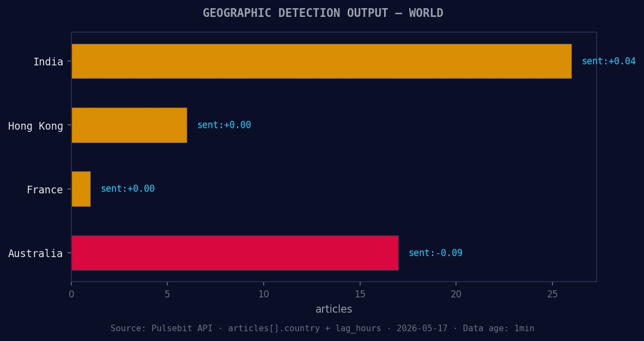Click the x-axis tick label 0
Screen dimensions: 644x341
point(71,294)
